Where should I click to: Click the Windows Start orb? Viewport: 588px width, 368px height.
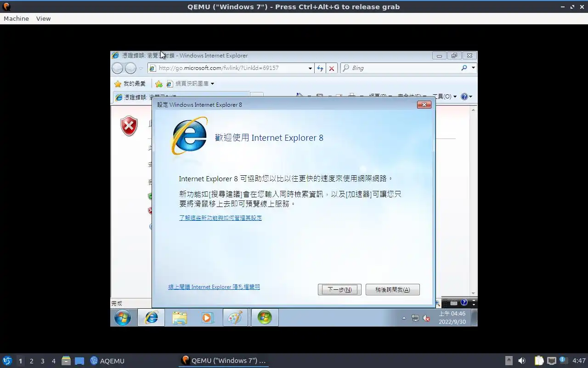pos(123,317)
